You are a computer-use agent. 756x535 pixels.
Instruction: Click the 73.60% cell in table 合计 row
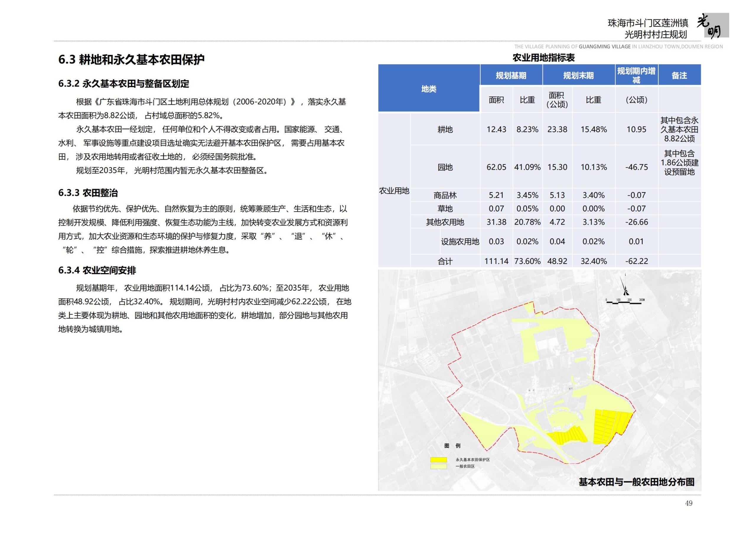coord(527,261)
